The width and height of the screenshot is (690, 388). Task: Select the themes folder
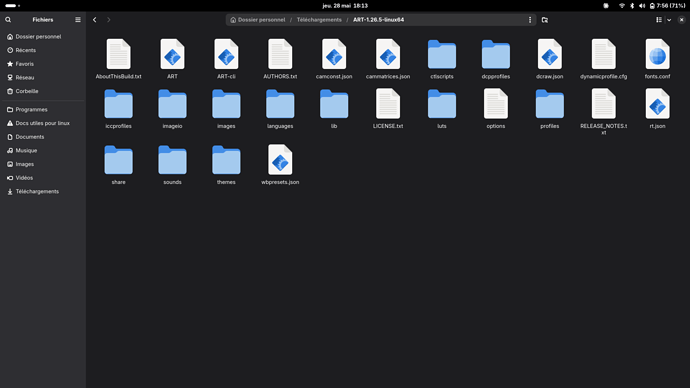point(226,165)
